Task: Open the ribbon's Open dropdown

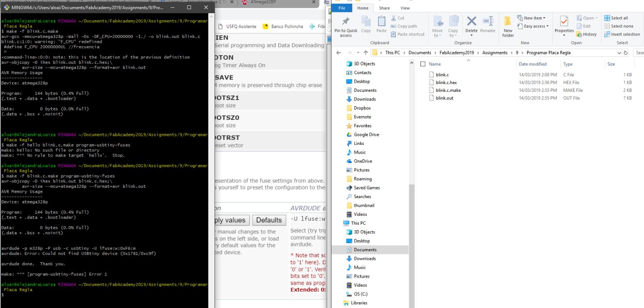Action: click(587, 18)
